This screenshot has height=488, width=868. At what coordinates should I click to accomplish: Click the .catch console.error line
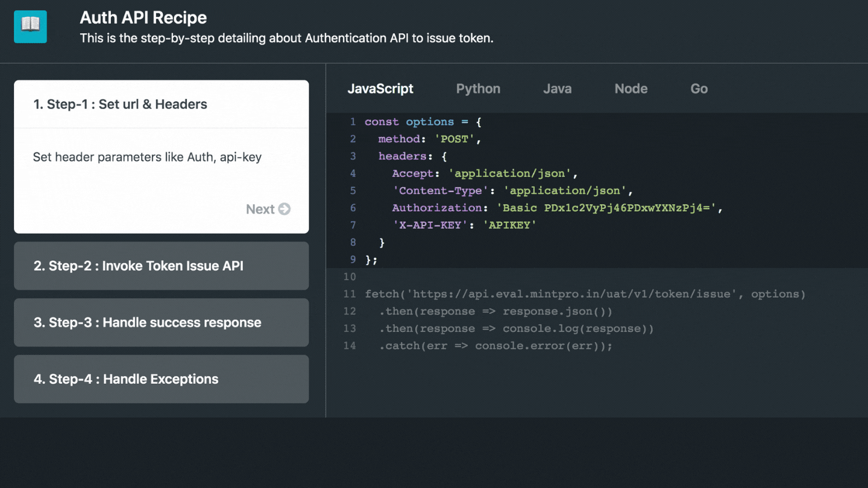(x=495, y=346)
